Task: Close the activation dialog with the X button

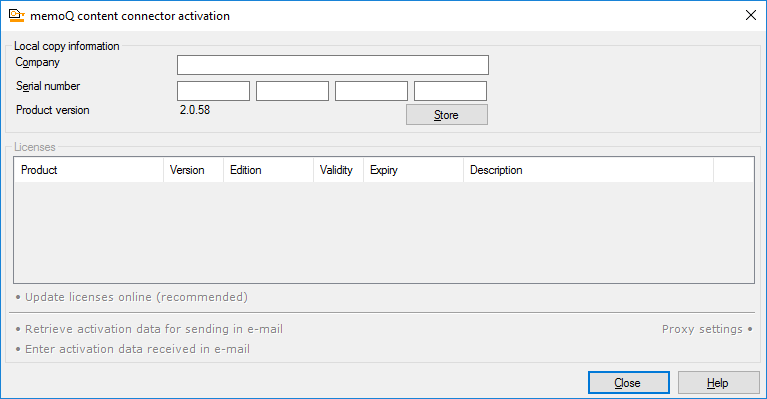Action: (x=751, y=15)
